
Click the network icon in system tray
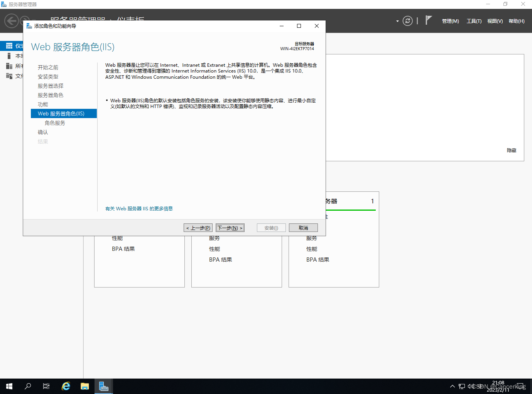click(462, 386)
